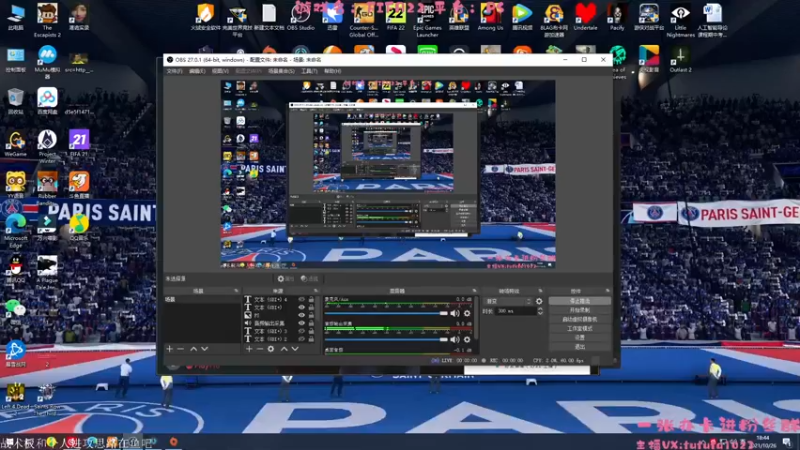Adjust the Mic/Aux volume slider
The height and width of the screenshot is (450, 800).
[386, 313]
